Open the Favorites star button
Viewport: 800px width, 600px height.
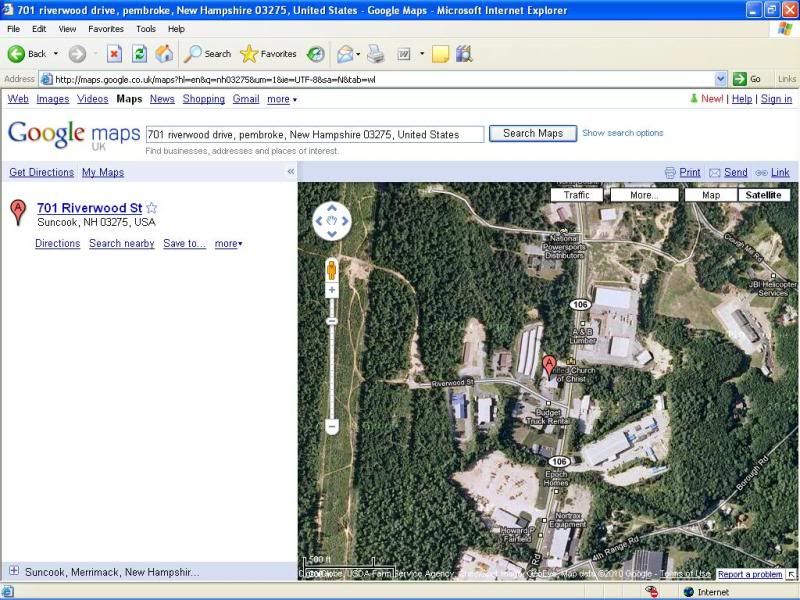pos(268,54)
